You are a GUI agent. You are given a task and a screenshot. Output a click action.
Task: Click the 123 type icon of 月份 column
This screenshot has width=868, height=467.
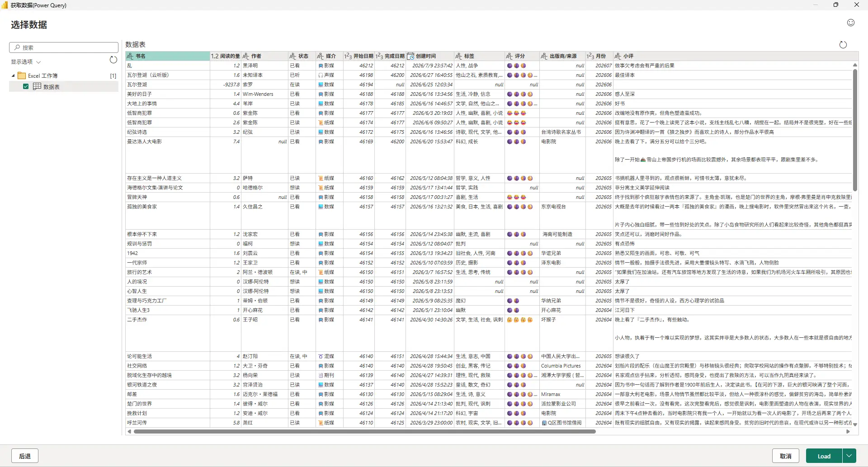point(590,56)
